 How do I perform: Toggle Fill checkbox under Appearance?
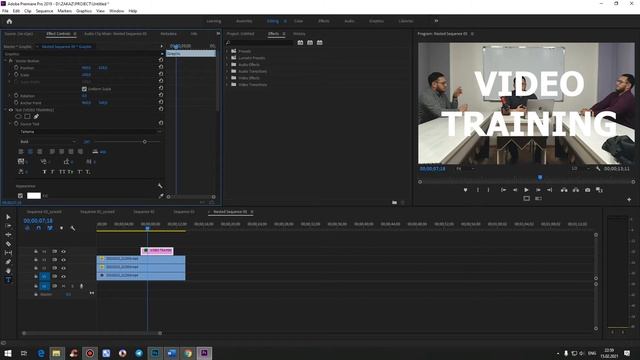(20, 196)
